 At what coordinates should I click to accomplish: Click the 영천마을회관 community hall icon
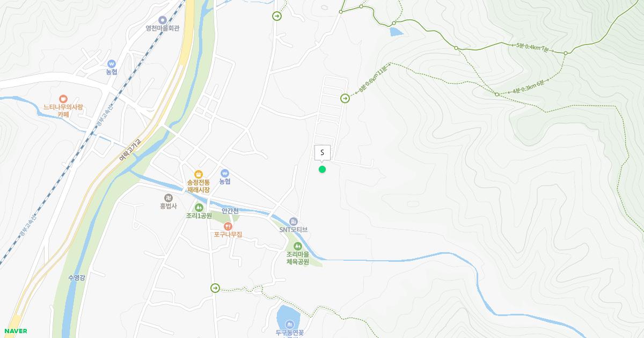tap(162, 20)
